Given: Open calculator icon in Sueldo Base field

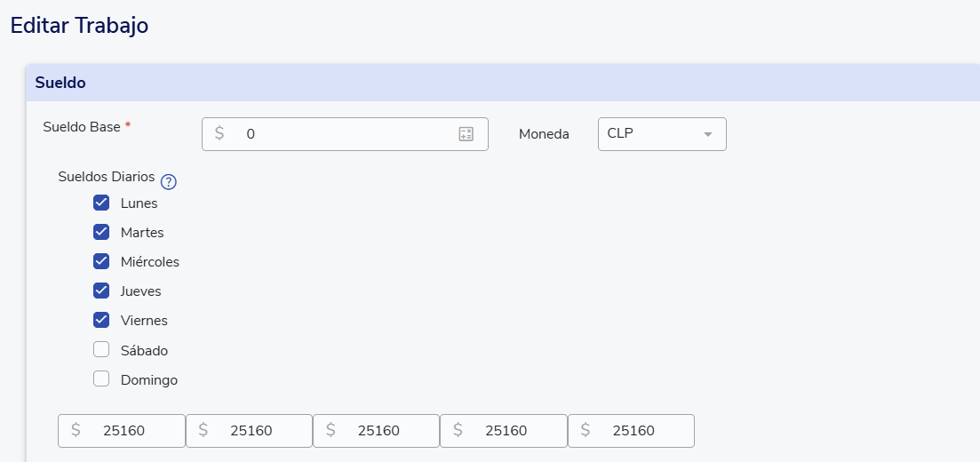Looking at the screenshot, I should [x=466, y=134].
